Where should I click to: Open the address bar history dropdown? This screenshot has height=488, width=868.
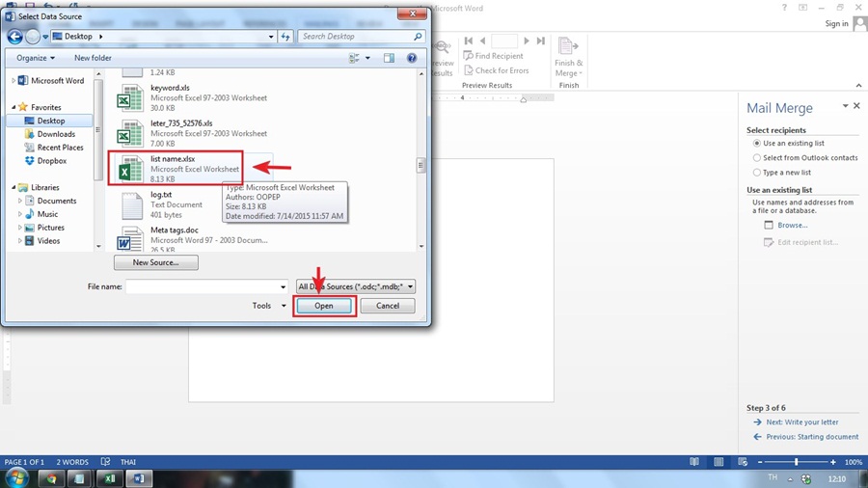pyautogui.click(x=271, y=37)
